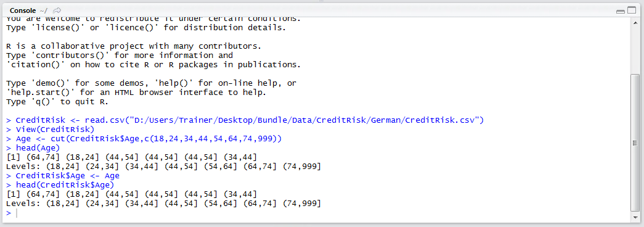Click the console scrollbar down arrow
The image size is (644, 227).
[635, 218]
